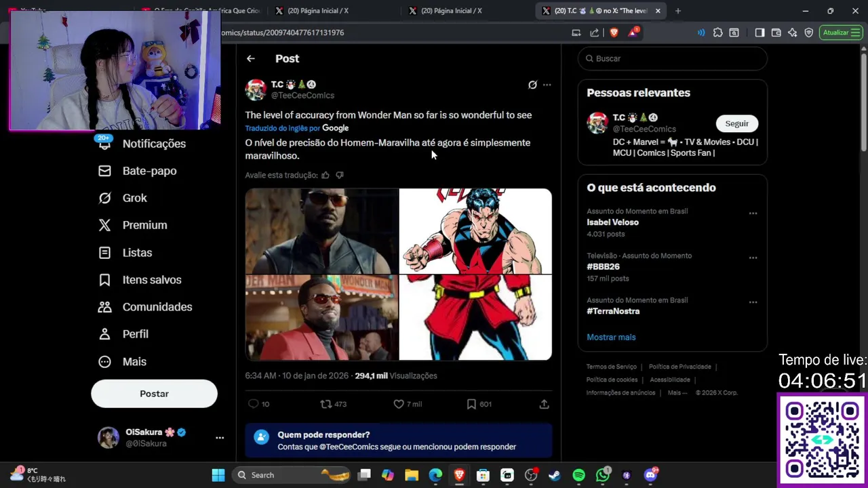Viewport: 868px width, 488px height.
Task: Click the @TeeCeeComics handle in post header
Action: point(302,96)
